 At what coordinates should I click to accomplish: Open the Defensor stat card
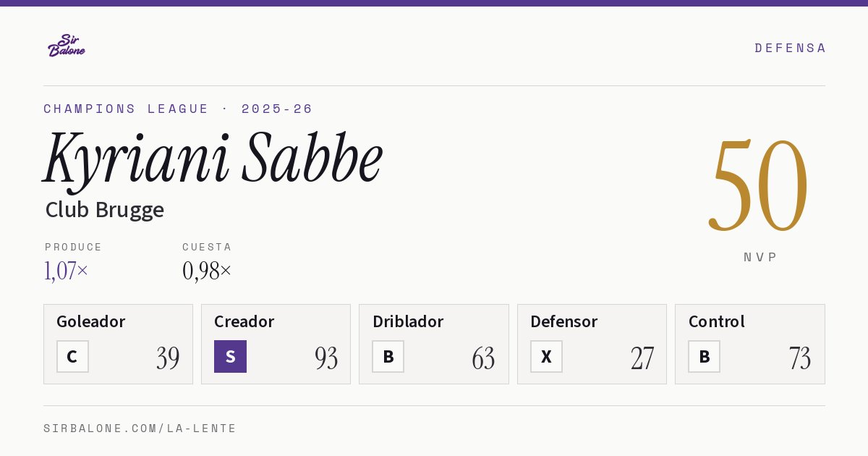(x=592, y=344)
